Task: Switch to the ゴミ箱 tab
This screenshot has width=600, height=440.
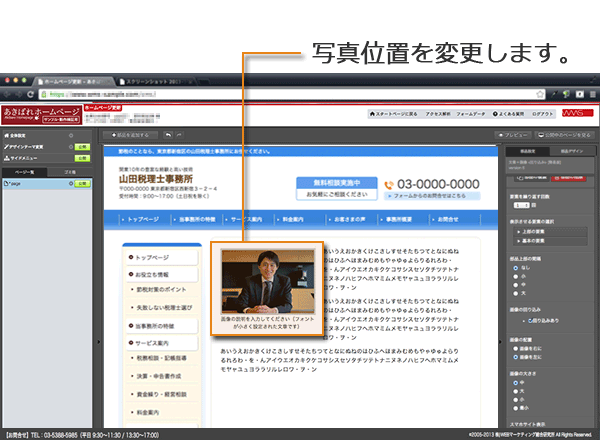Action: click(69, 172)
